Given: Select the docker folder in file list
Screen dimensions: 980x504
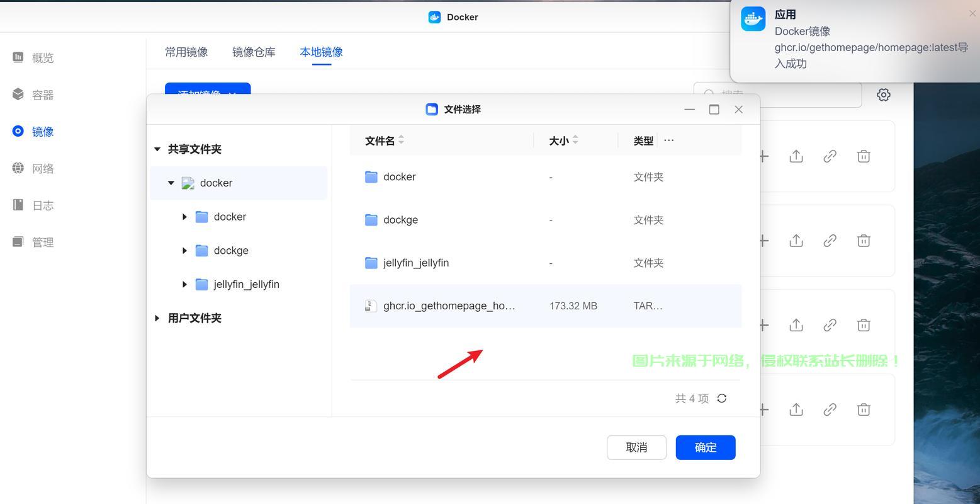Looking at the screenshot, I should 546,177.
